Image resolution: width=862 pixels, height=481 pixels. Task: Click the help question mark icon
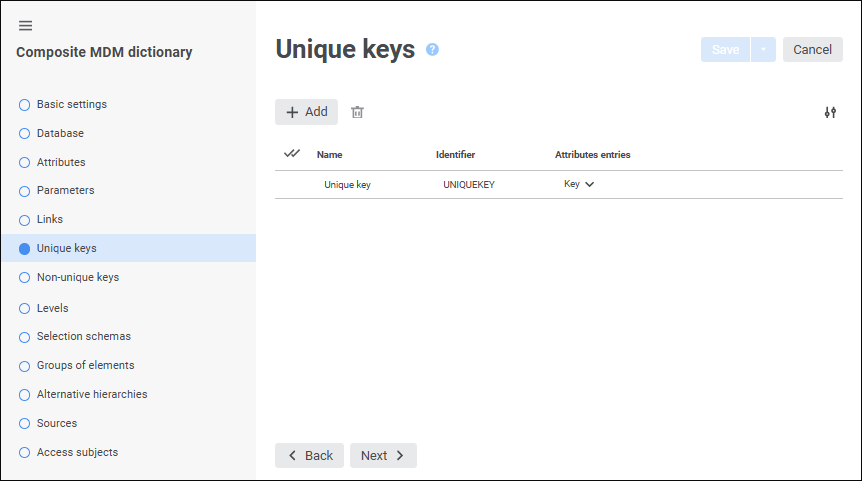[x=432, y=49]
